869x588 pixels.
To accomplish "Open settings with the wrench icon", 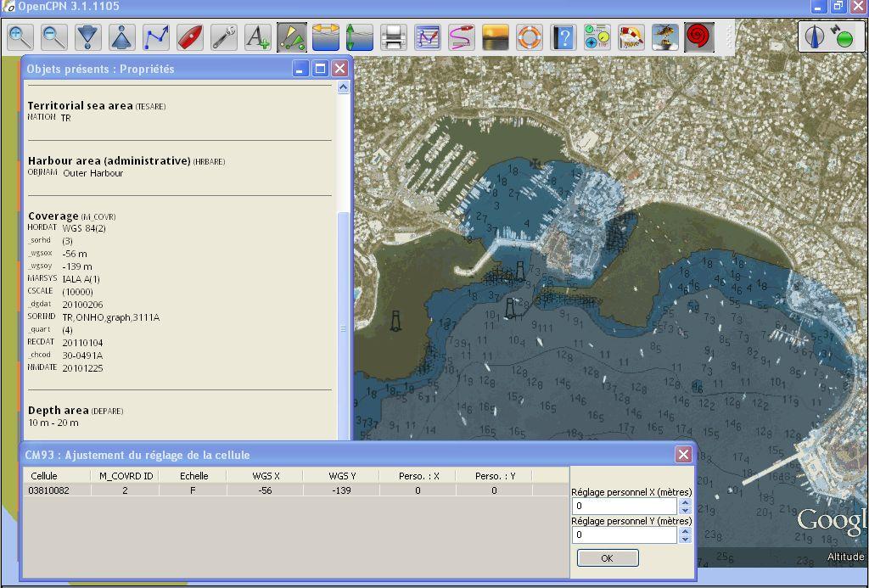I will [x=224, y=37].
